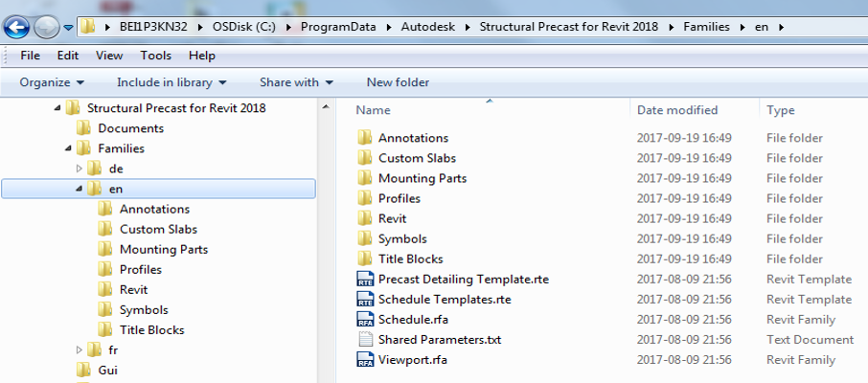Click the Forward navigation arrow button
This screenshot has height=383, width=868.
coord(46,26)
